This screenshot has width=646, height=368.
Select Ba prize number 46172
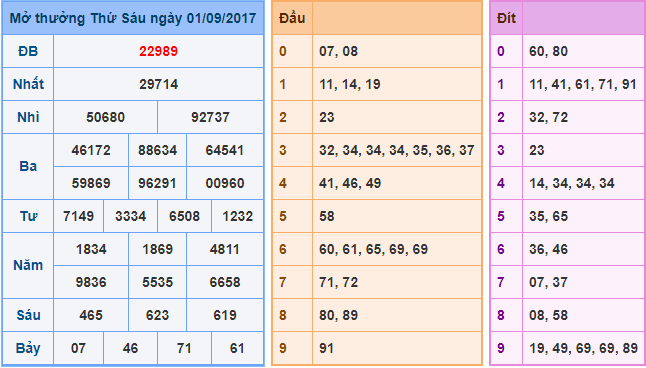click(x=91, y=150)
